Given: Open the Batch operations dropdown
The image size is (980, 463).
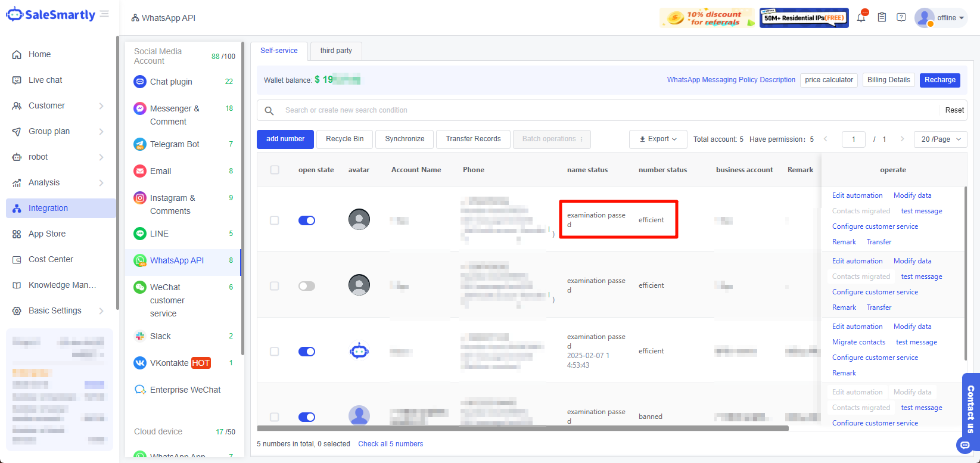Looking at the screenshot, I should tap(552, 139).
